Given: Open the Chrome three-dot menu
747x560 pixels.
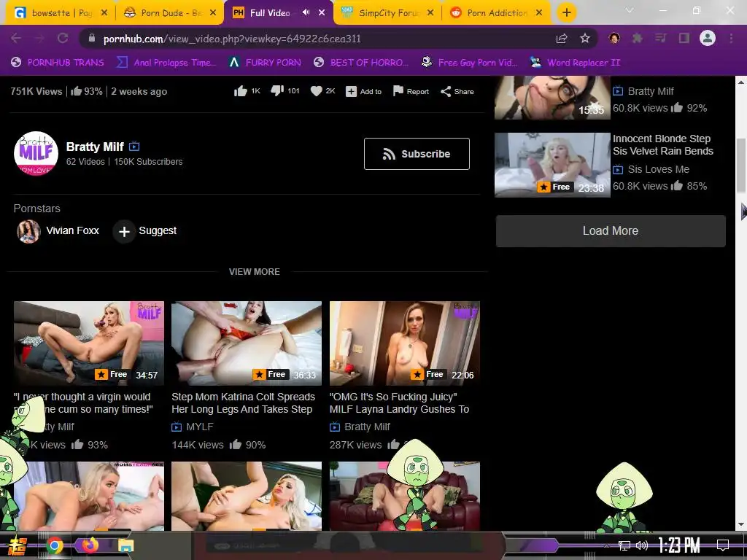Looking at the screenshot, I should [731, 38].
